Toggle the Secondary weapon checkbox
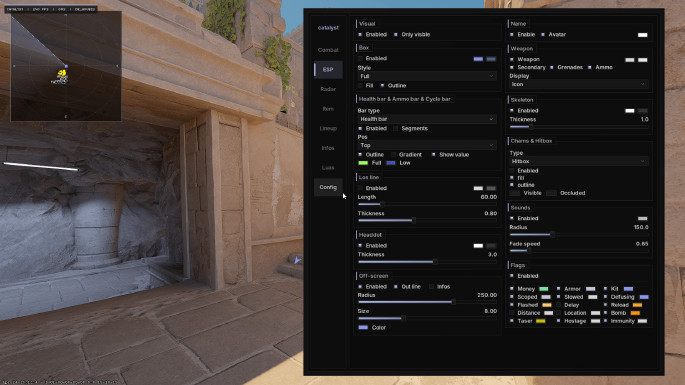 click(x=512, y=67)
